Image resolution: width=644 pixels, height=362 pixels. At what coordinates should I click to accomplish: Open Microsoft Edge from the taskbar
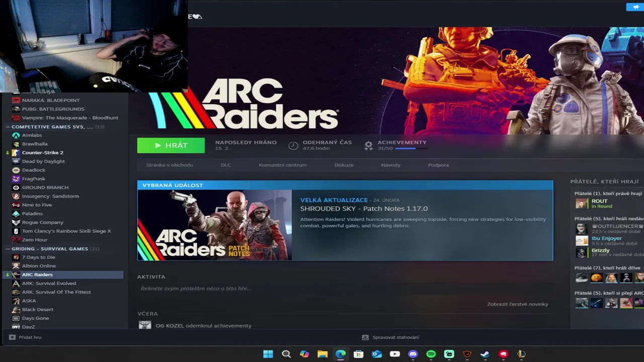(x=341, y=354)
